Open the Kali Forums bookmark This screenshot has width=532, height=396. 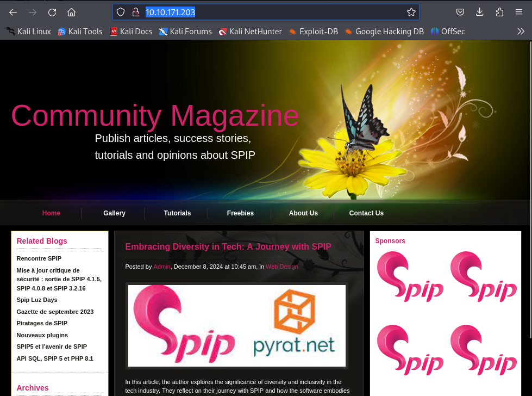[x=185, y=32]
